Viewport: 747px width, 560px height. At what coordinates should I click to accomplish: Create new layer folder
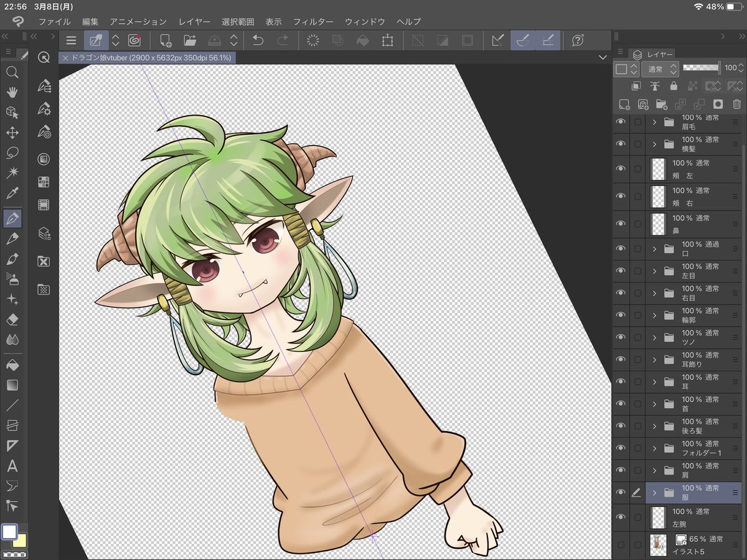tap(662, 105)
